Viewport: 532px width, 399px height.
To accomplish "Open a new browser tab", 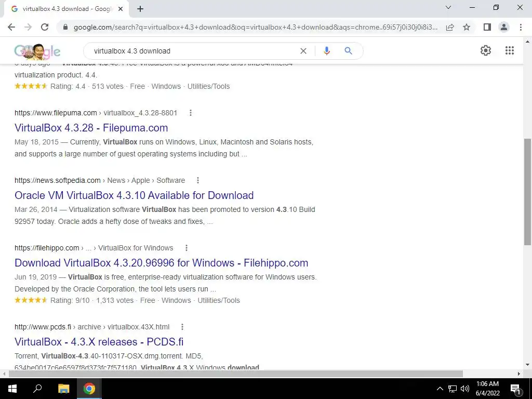I will (x=140, y=9).
